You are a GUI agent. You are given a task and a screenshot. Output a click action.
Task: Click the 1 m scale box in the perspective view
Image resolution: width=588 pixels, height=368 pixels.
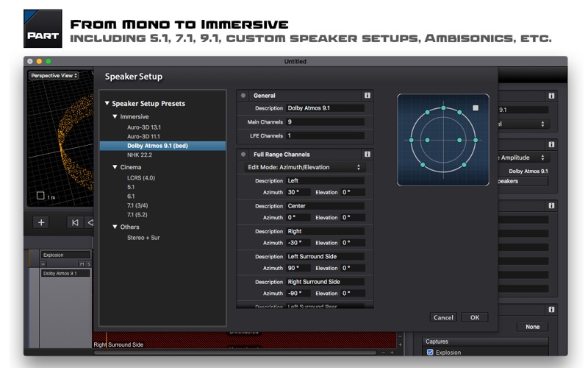pyautogui.click(x=40, y=195)
